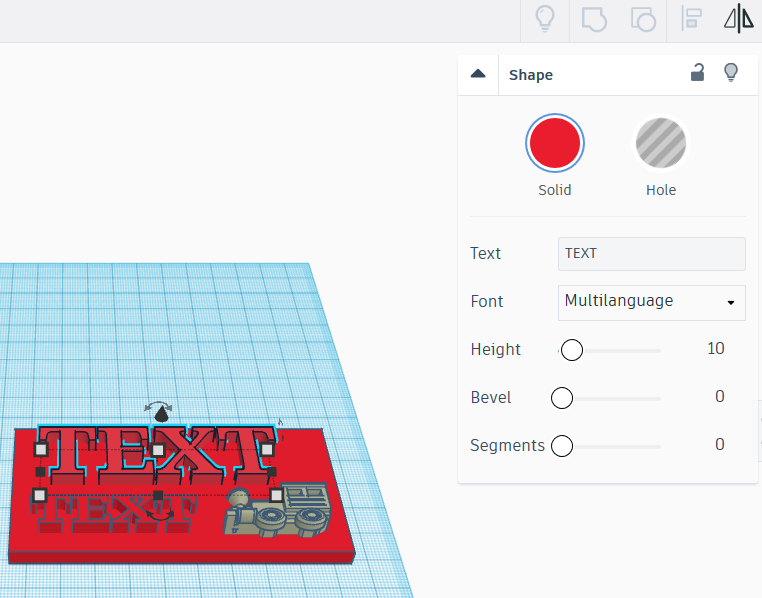The height and width of the screenshot is (598, 762).
Task: Click the Height slider handle
Action: (572, 350)
